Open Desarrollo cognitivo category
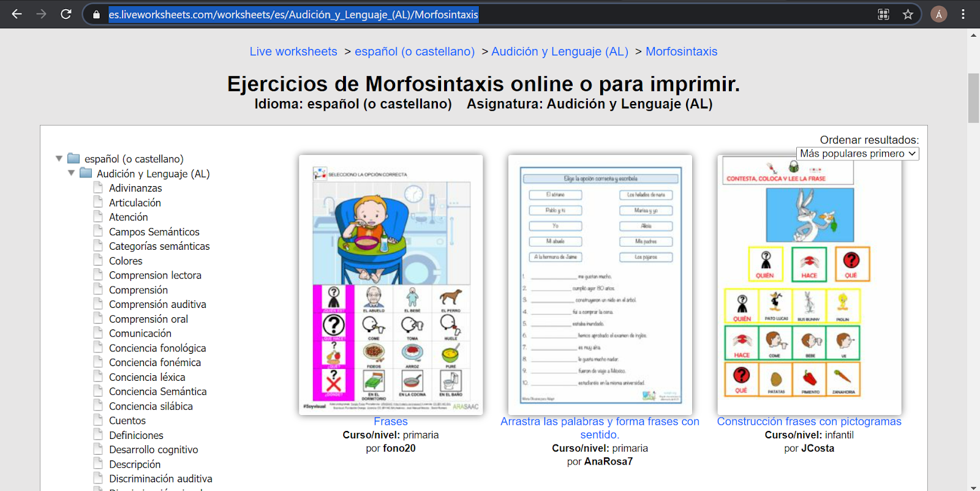Screen dimensions: 980x491 [154, 449]
